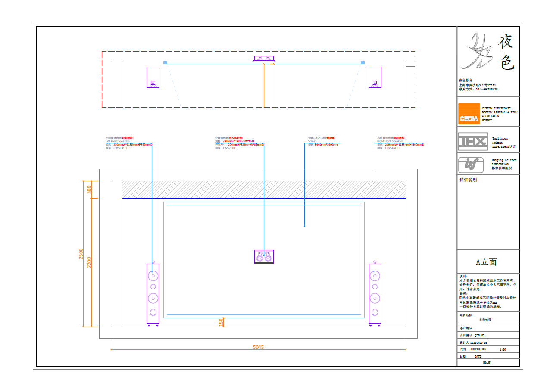Click the left blue square at the plan-view screen end
Viewport: 556px width, 392px height.
click(x=165, y=62)
